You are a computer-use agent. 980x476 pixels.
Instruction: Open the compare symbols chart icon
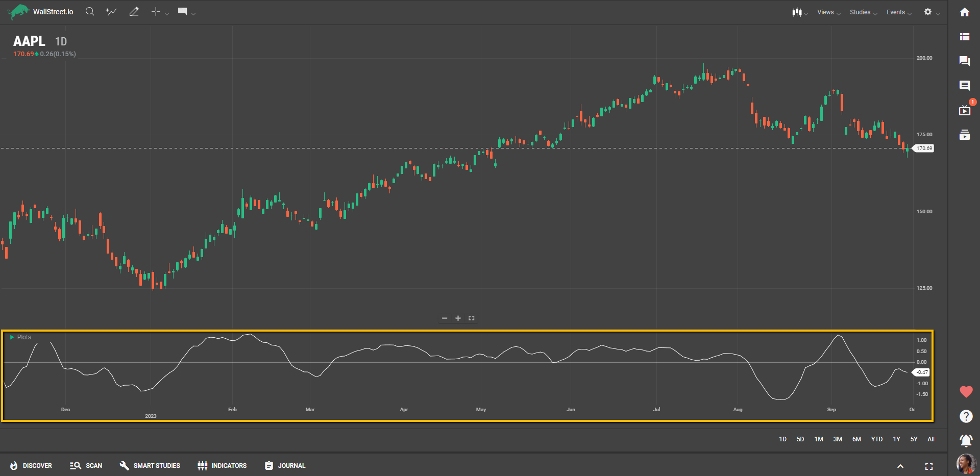(111, 11)
